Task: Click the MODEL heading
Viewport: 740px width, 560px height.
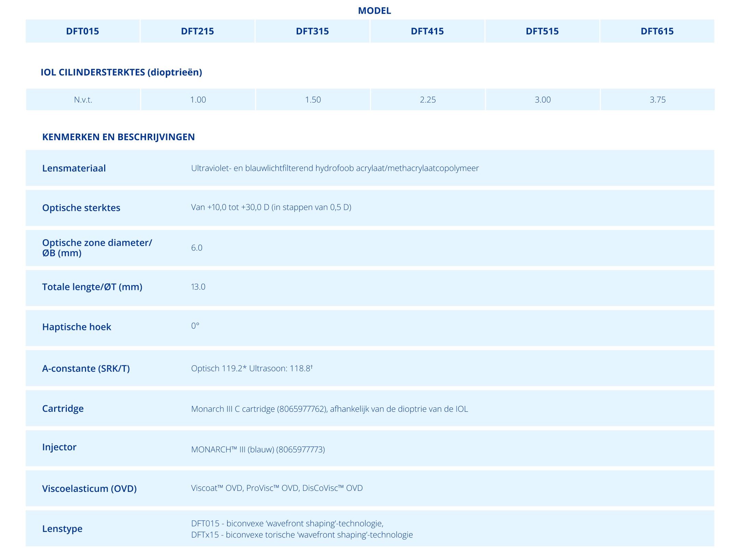Action: (374, 11)
